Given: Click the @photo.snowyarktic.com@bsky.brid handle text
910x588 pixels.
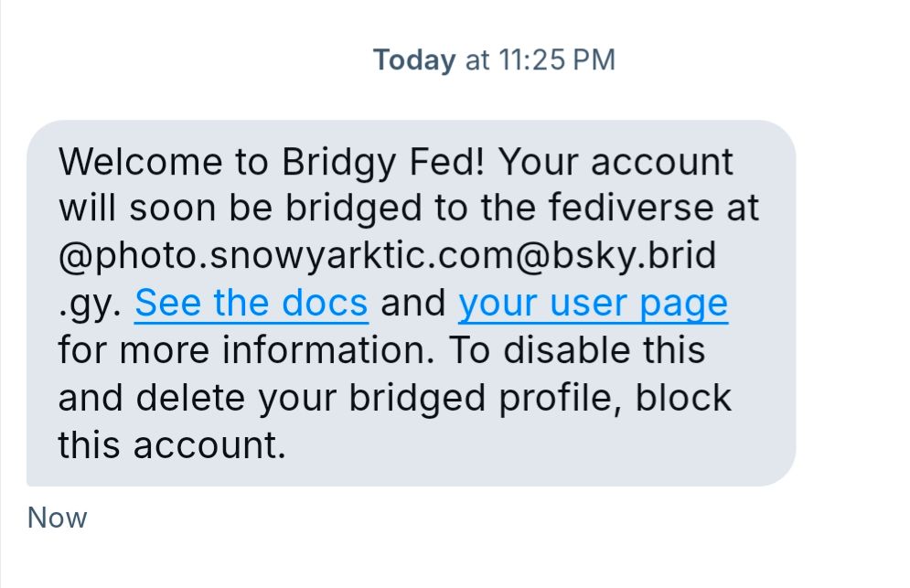Looking at the screenshot, I should [387, 256].
